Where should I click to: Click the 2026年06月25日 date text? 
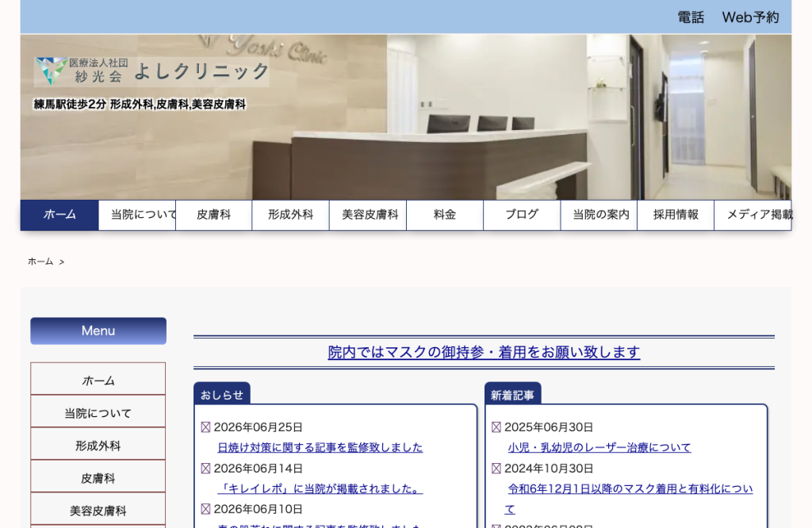pyautogui.click(x=258, y=427)
